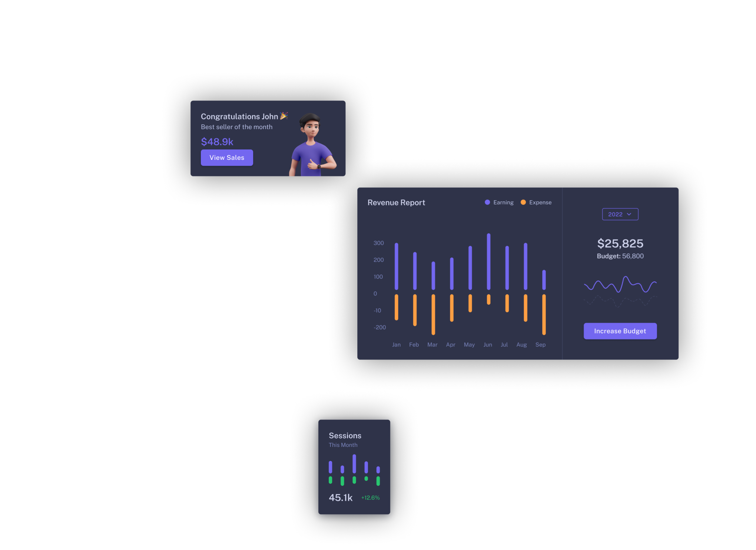Expand the revenue year selector
The height and width of the screenshot is (550, 756).
(619, 214)
